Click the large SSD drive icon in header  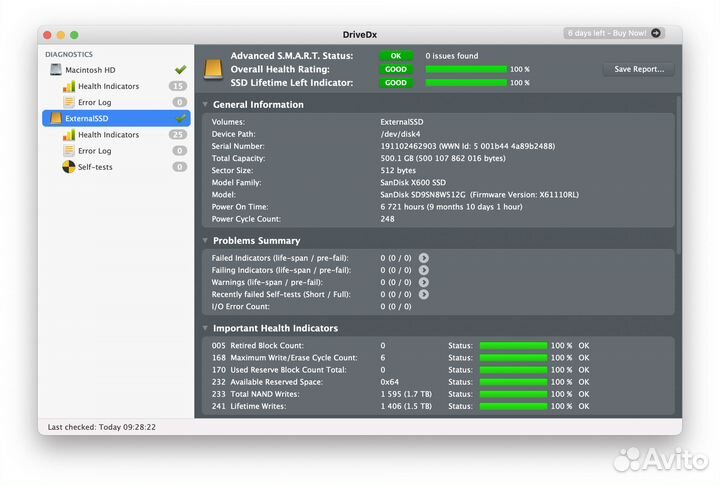click(213, 69)
